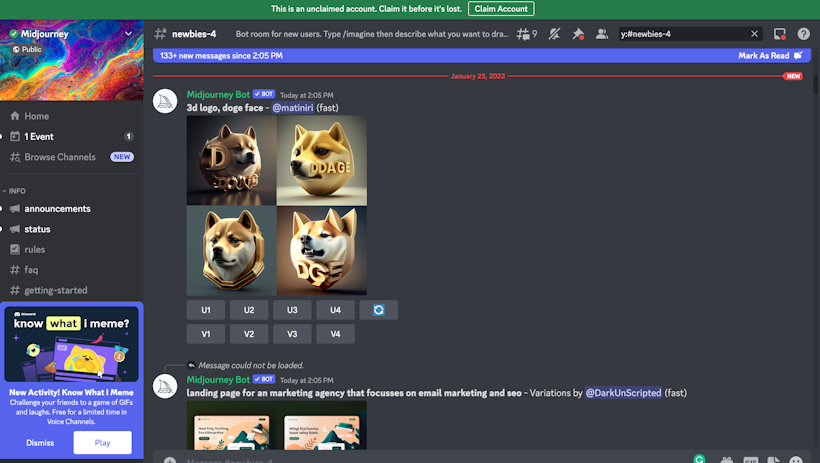Screen dimensions: 820x463
Task: Click the red NEW marker on date divider
Action: coord(793,76)
